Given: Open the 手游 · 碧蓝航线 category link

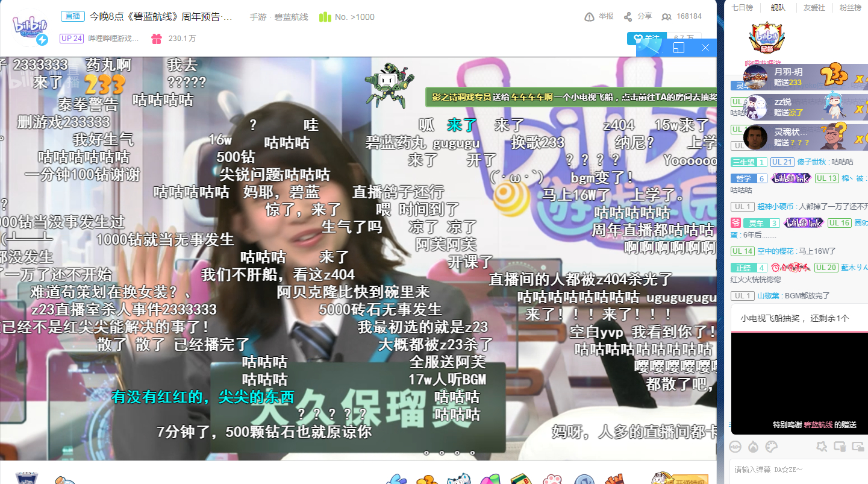Looking at the screenshot, I should click(279, 17).
